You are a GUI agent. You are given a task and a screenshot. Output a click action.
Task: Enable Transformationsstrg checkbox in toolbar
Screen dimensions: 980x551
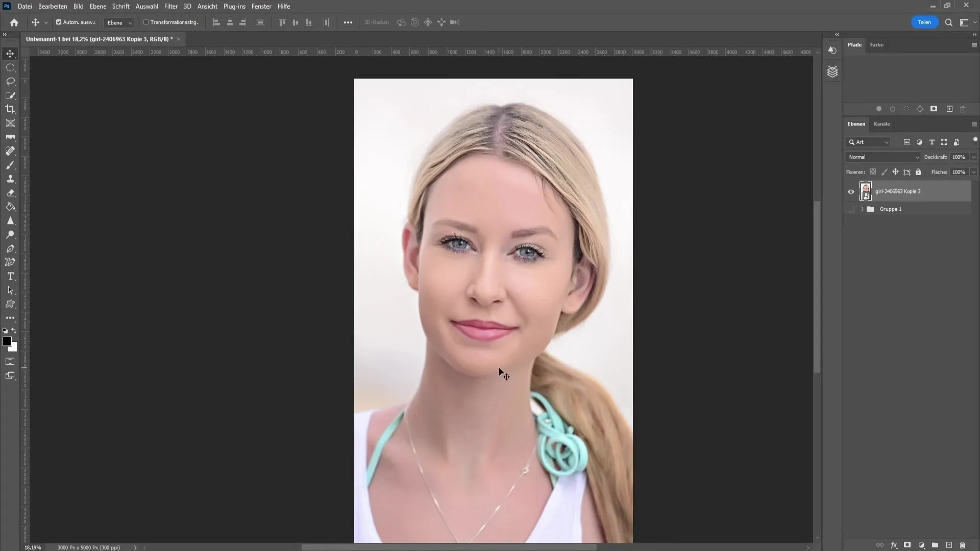145,22
